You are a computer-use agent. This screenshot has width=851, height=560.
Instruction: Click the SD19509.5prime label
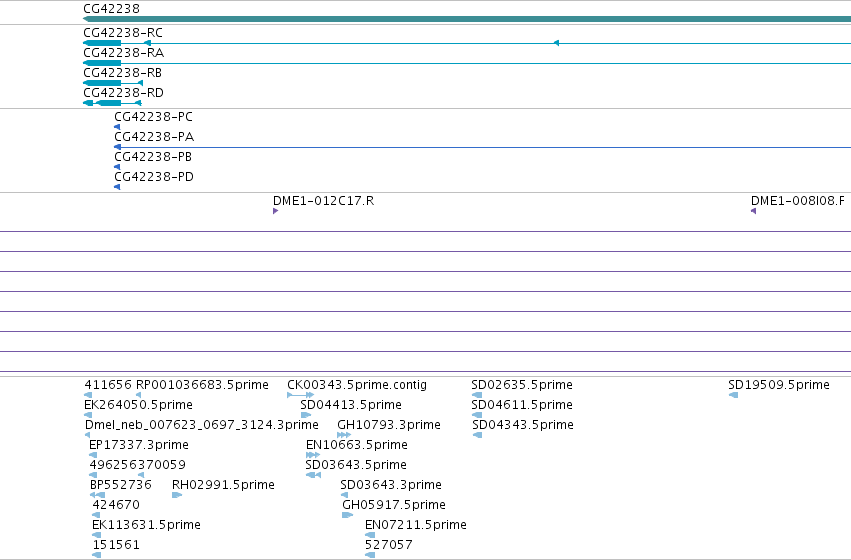click(x=779, y=385)
